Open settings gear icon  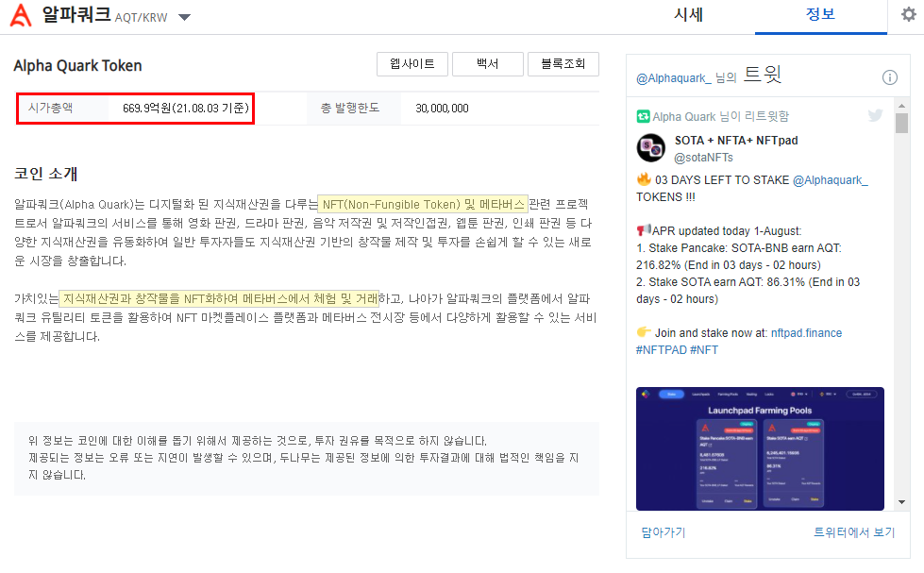pos(909,14)
